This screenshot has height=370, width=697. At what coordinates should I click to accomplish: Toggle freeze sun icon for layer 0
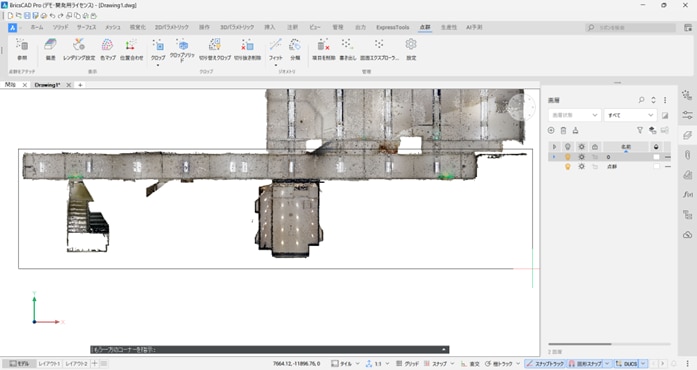581,157
